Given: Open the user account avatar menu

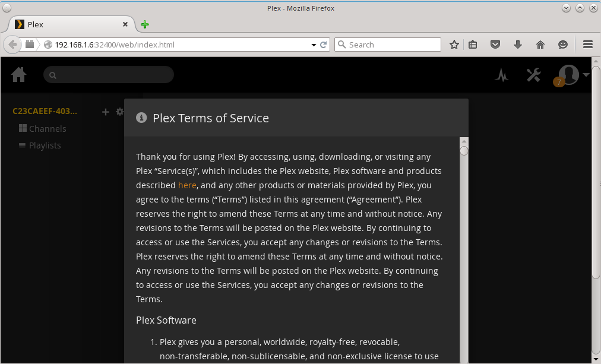Looking at the screenshot, I should (x=568, y=74).
